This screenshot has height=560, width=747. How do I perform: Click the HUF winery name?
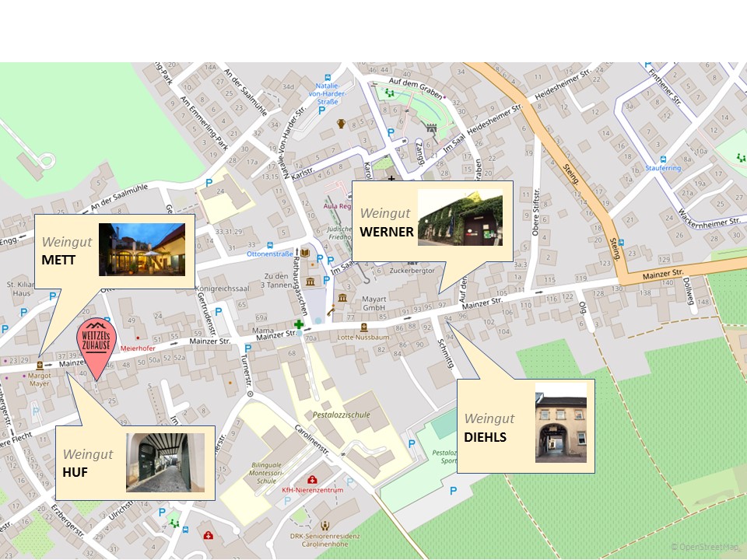point(75,472)
